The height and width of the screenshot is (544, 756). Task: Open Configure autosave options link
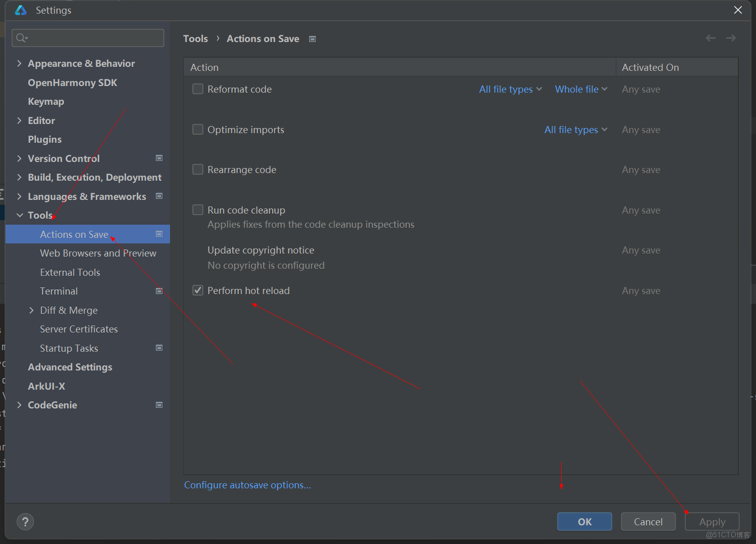click(x=247, y=485)
